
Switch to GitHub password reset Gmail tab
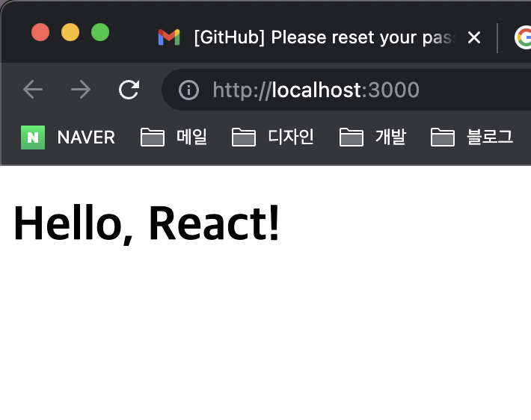(307, 37)
